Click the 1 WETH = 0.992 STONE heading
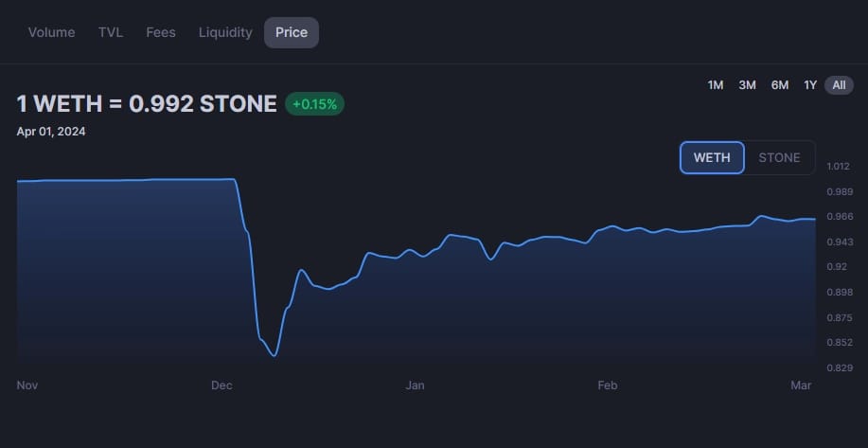868x448 pixels. (x=147, y=104)
